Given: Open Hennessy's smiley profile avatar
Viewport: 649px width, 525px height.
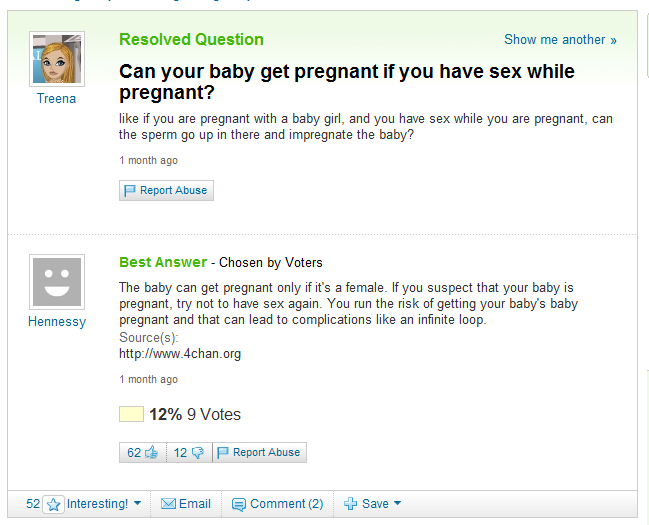Looking at the screenshot, I should pos(57,281).
